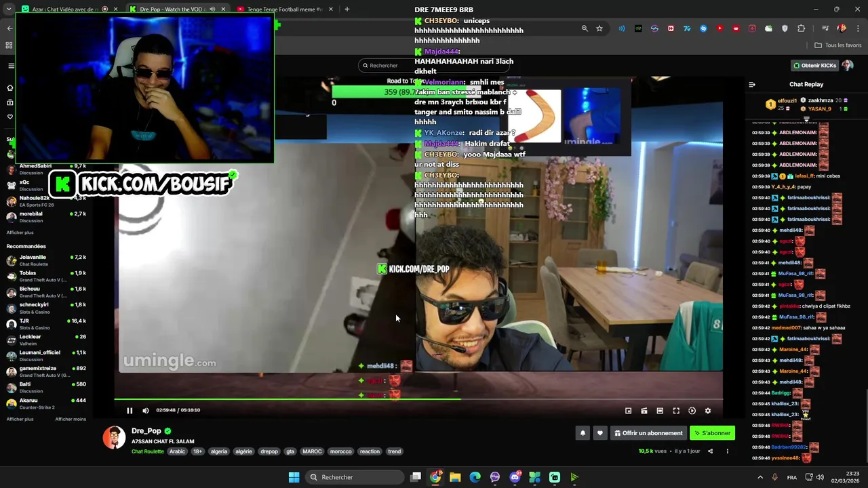Seek on the video progress bar
The width and height of the screenshot is (868, 488).
click(418, 399)
